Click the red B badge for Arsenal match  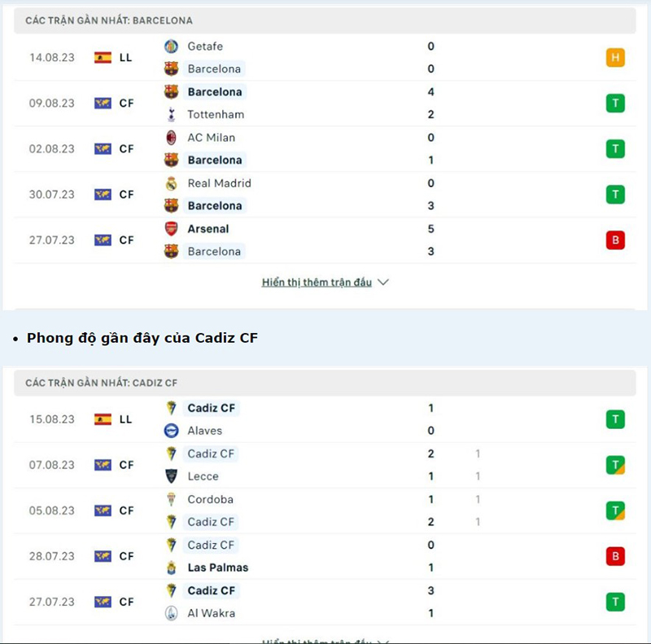click(x=615, y=240)
